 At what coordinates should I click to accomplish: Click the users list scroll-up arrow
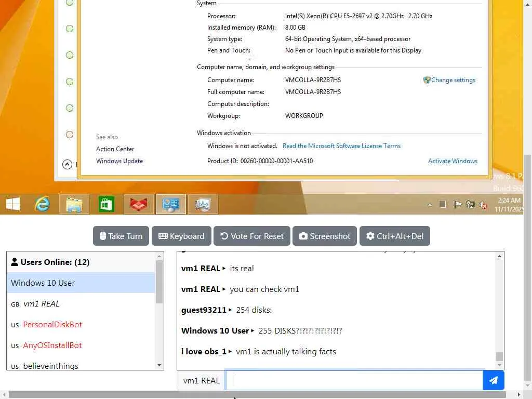tap(159, 256)
